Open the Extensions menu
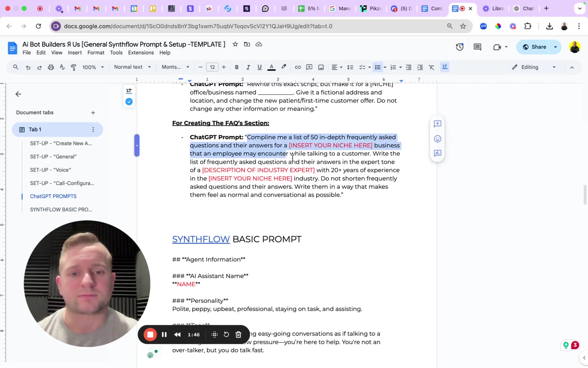The height and width of the screenshot is (368, 588). [x=141, y=53]
